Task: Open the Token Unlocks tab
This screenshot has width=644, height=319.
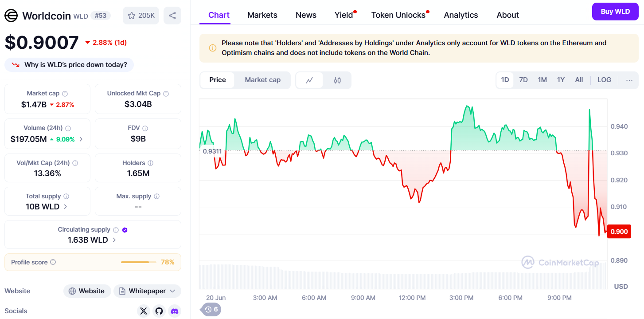Action: click(x=398, y=15)
